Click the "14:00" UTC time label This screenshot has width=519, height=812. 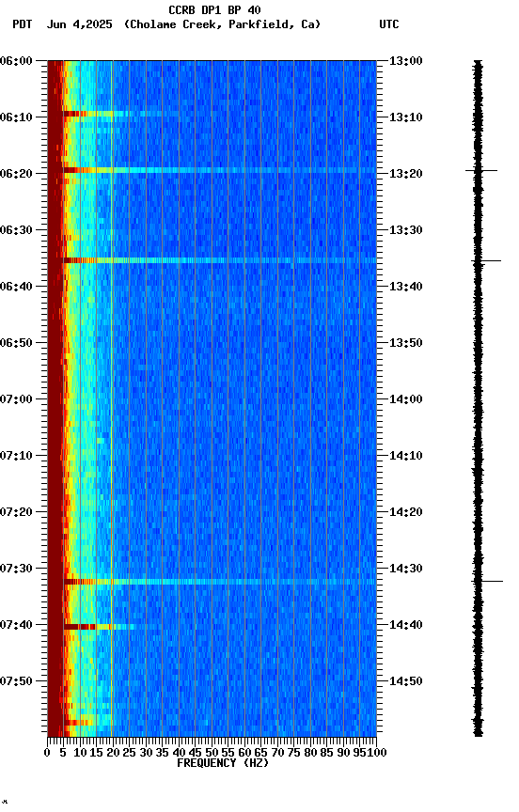pyautogui.click(x=406, y=399)
